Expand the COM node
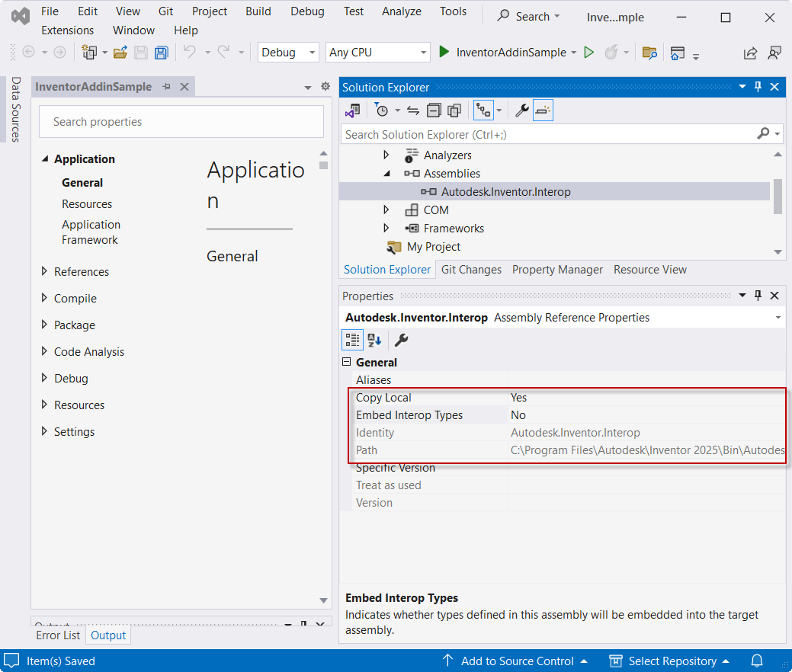 tap(386, 210)
